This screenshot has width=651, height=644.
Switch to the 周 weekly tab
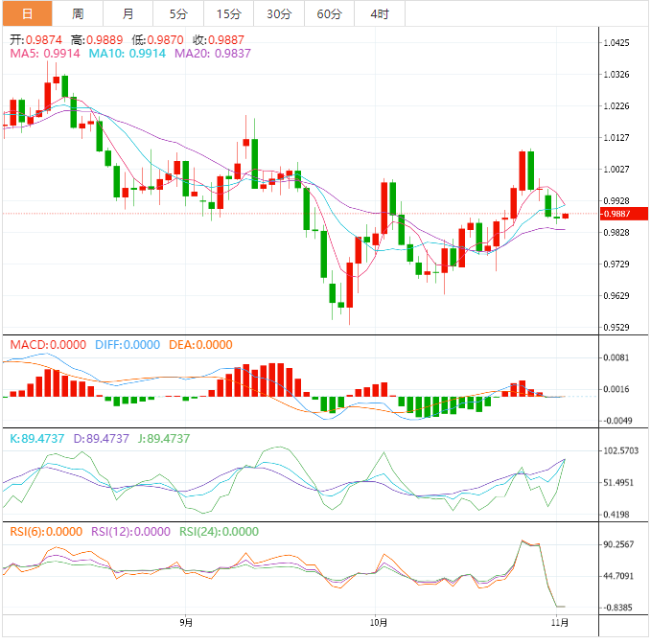coord(78,13)
